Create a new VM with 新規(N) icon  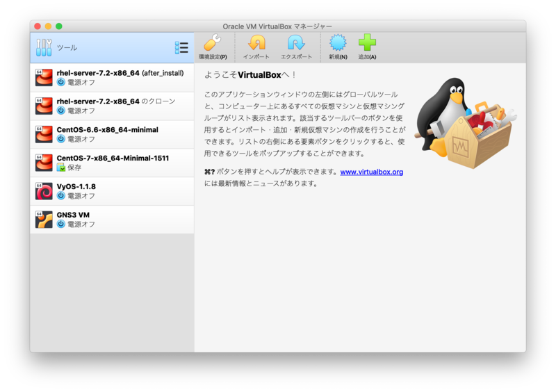point(338,42)
